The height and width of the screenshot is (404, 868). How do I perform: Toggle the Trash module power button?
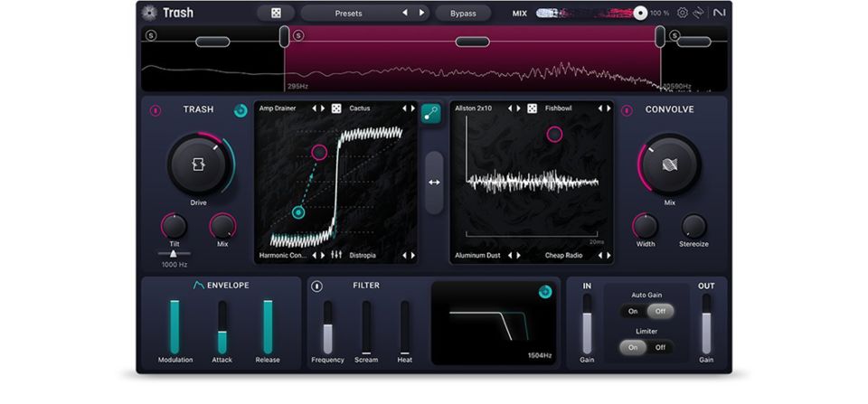coord(156,110)
